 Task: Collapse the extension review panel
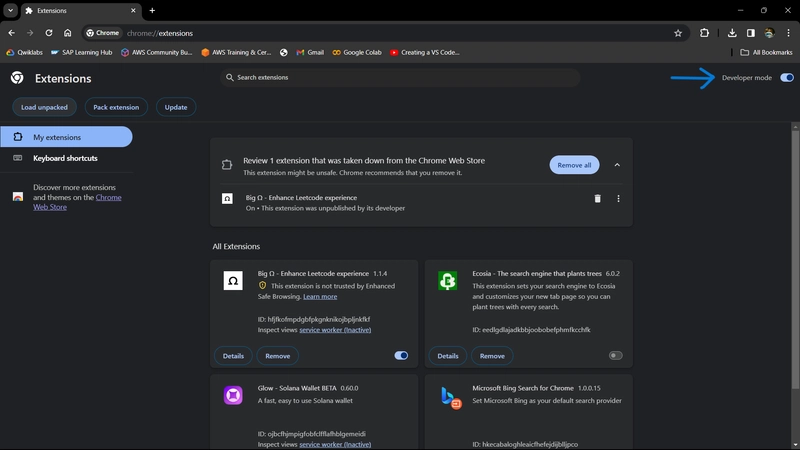(617, 165)
